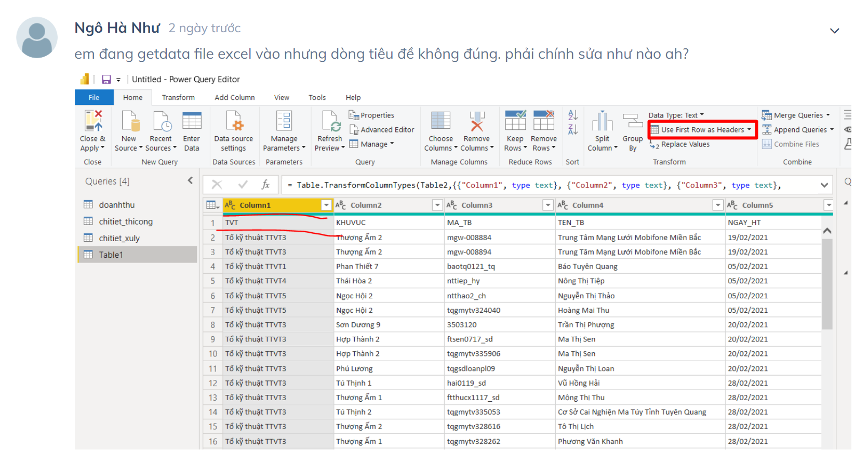Open the Add Column tab

[x=235, y=98]
